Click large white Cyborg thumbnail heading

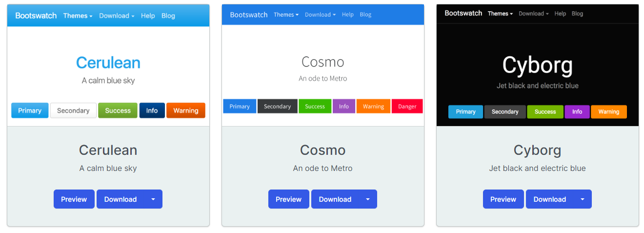click(x=538, y=65)
